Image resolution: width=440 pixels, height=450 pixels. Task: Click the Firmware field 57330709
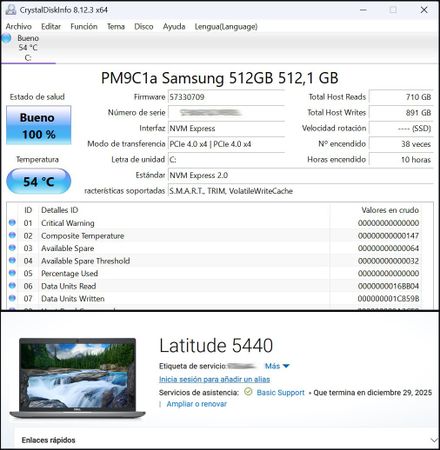coord(226,97)
